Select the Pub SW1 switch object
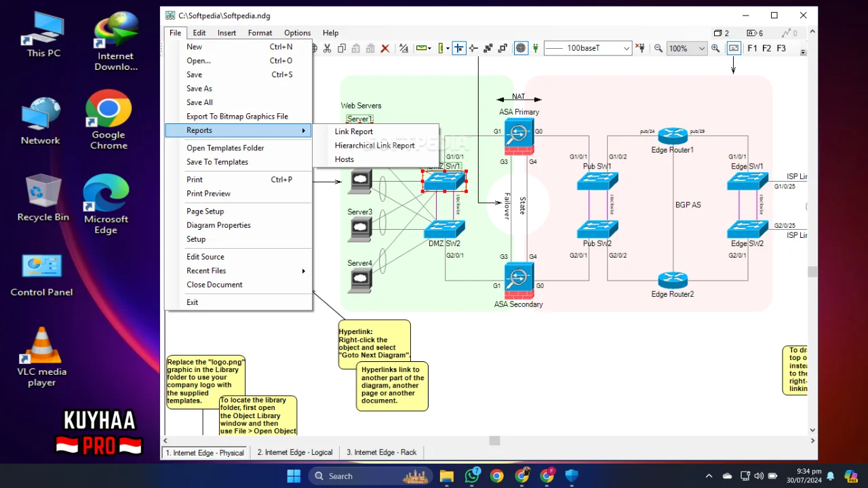Screen dimensions: 868x488 point(597,181)
